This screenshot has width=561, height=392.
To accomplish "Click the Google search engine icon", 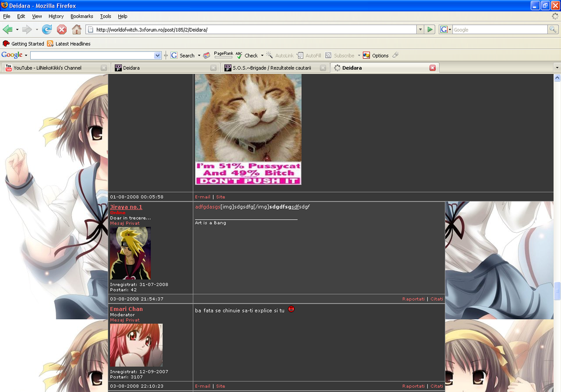I will pyautogui.click(x=444, y=30).
